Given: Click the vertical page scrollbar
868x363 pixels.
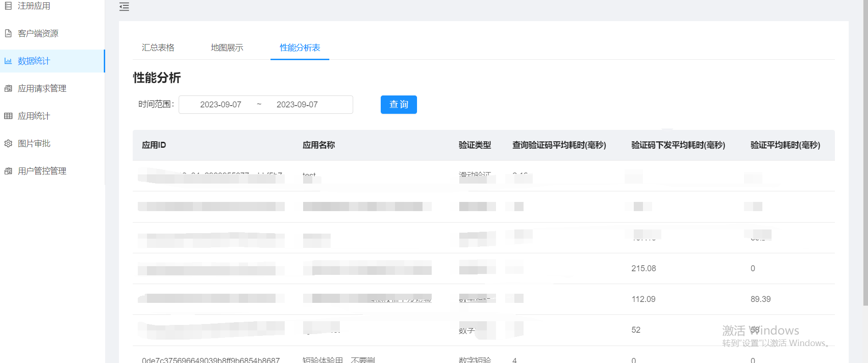Looking at the screenshot, I should coord(865,153).
